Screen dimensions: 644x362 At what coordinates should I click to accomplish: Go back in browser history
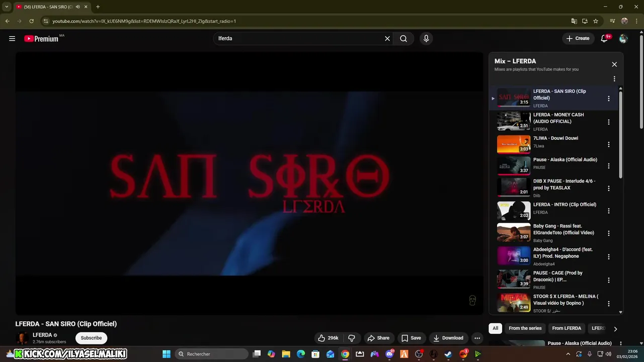click(7, 21)
